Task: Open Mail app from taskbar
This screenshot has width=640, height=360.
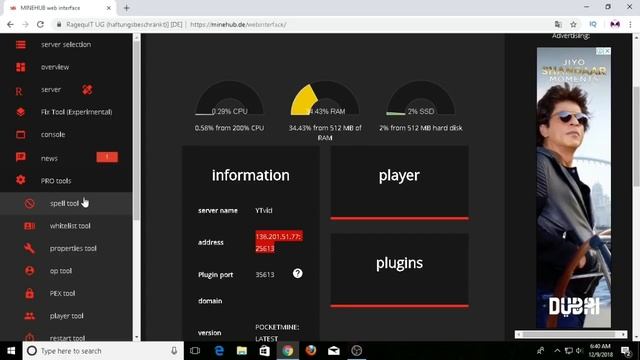Action: point(333,351)
